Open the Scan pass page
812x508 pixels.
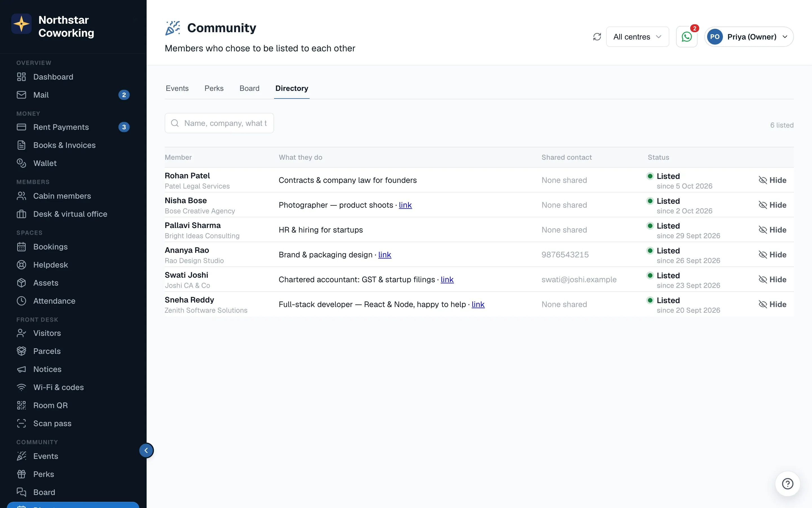(73, 424)
